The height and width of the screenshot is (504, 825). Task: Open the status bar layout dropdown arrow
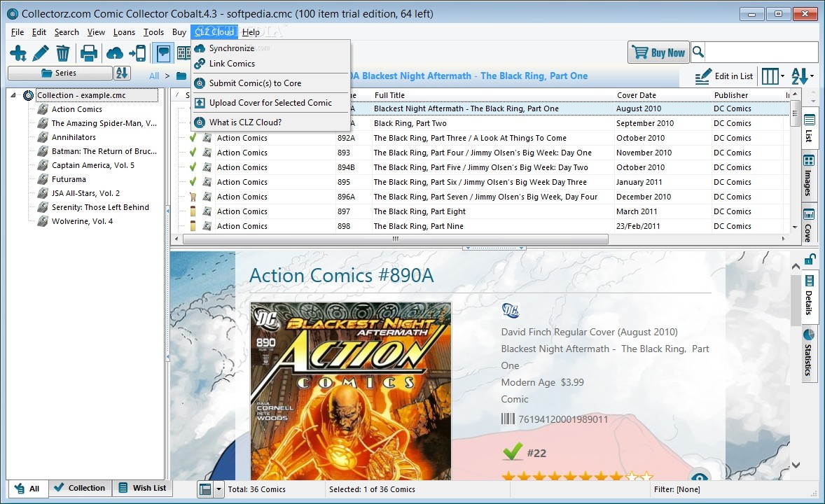219,489
